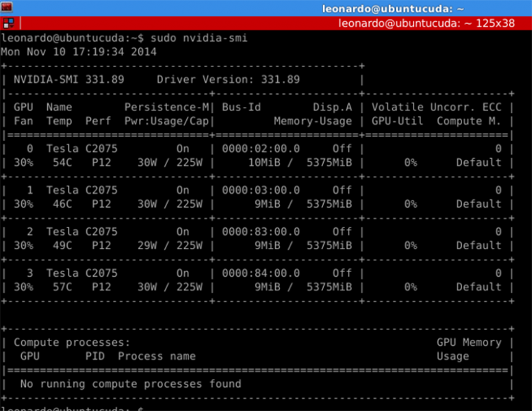Select the 54C temperature value
The image size is (532, 411).
(62, 162)
